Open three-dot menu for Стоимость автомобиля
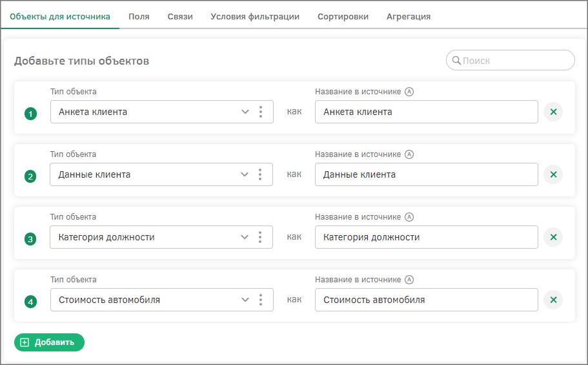This screenshot has height=365, width=588. point(261,300)
